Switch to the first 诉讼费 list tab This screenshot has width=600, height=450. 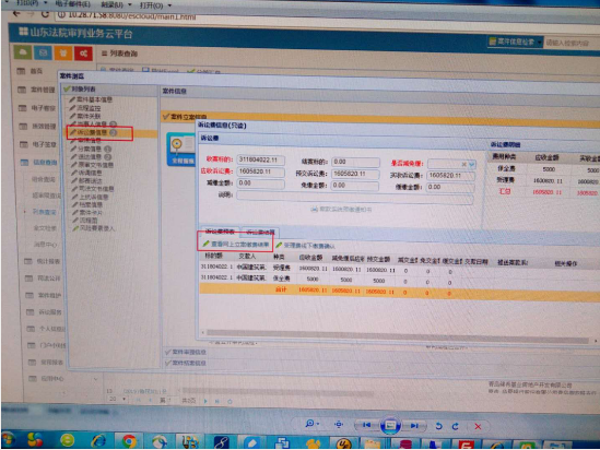pyautogui.click(x=220, y=232)
